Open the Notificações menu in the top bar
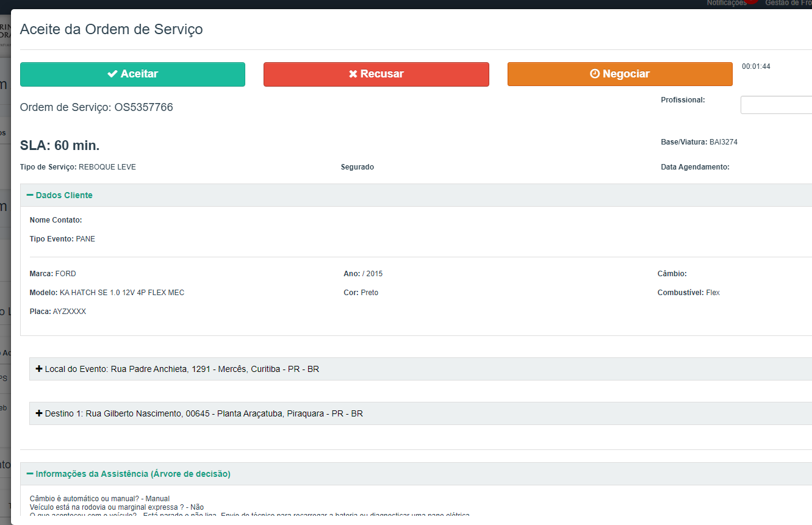This screenshot has height=525, width=812. [x=726, y=3]
